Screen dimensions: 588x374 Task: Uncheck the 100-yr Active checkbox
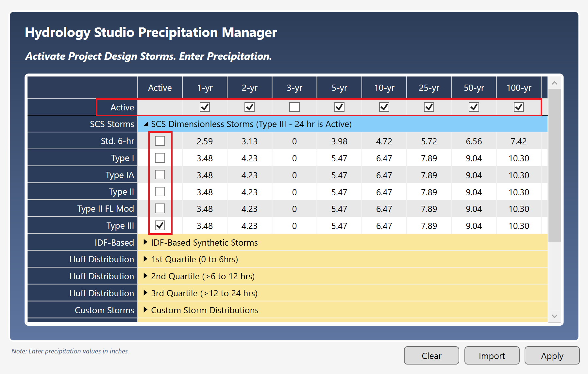[518, 107]
